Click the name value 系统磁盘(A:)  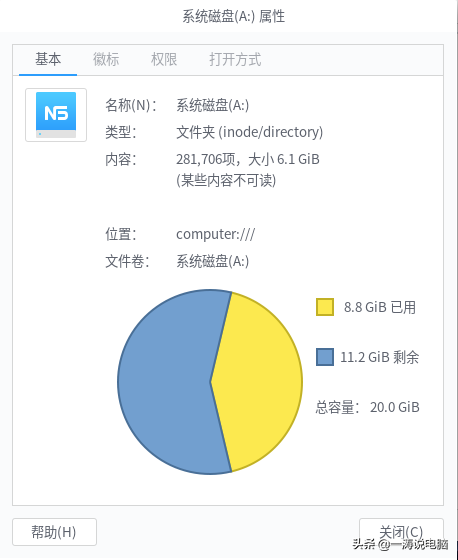[x=213, y=105]
